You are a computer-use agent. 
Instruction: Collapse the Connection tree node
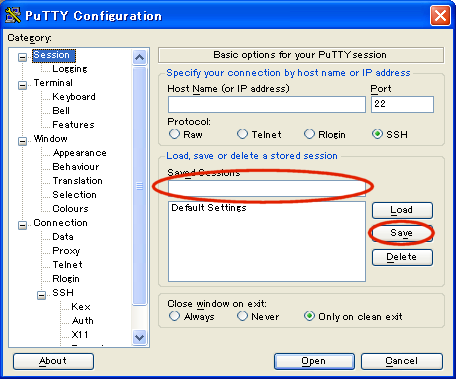click(x=22, y=225)
